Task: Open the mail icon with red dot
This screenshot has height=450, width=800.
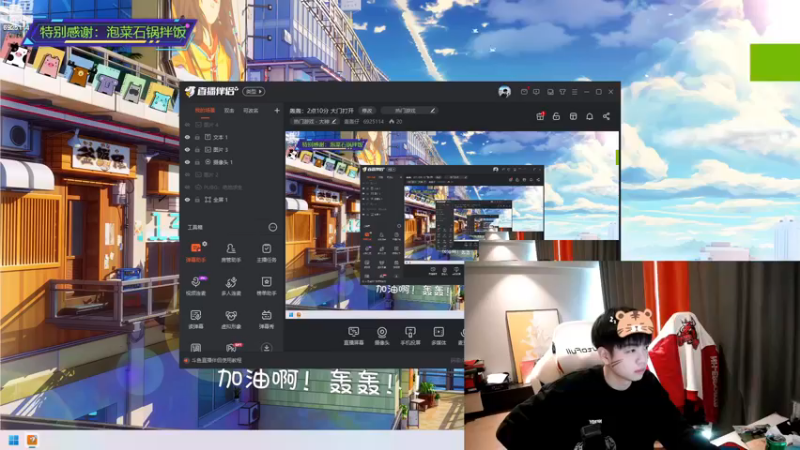Action: [524, 92]
